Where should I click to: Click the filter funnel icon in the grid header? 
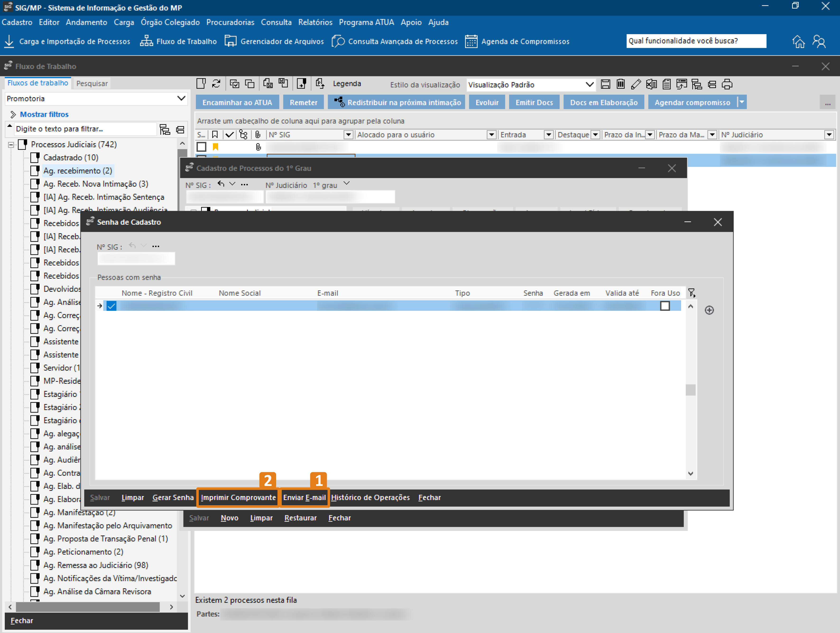(691, 293)
